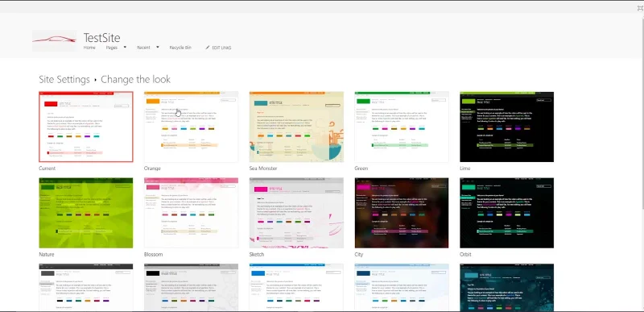The image size is (644, 312).
Task: Open the Pages navigation item
Action: click(x=112, y=48)
